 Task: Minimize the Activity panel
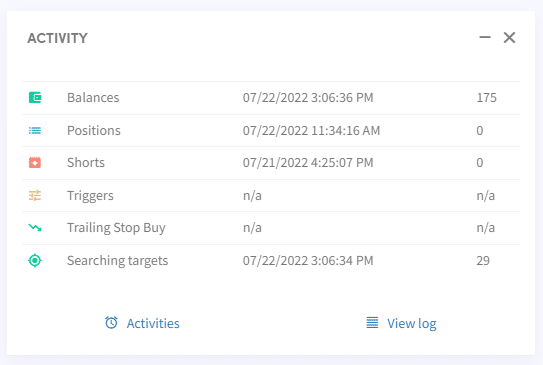point(485,37)
